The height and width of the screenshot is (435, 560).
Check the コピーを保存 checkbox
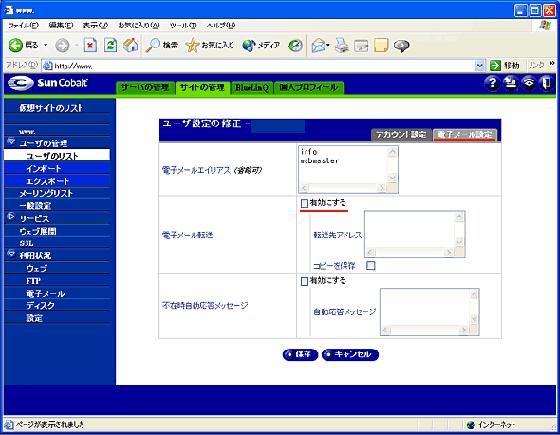[x=371, y=266]
